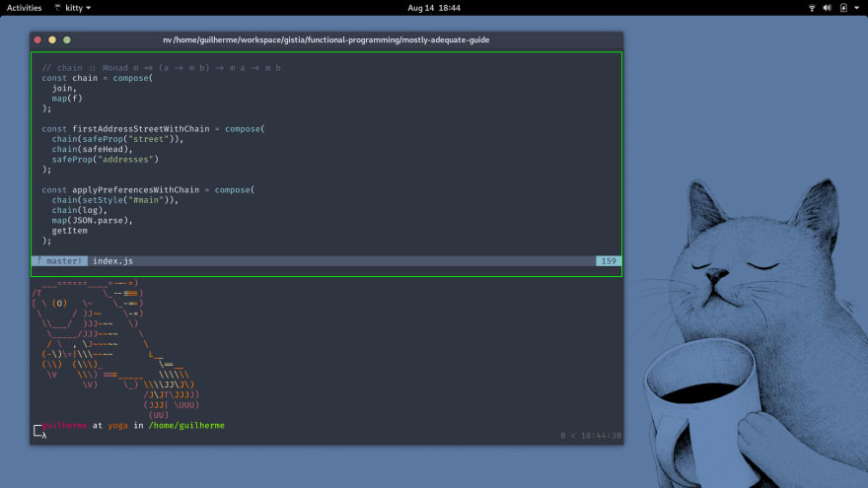The width and height of the screenshot is (868, 488).
Task: Click 'chain(safeHead),' code line
Action: (93, 150)
